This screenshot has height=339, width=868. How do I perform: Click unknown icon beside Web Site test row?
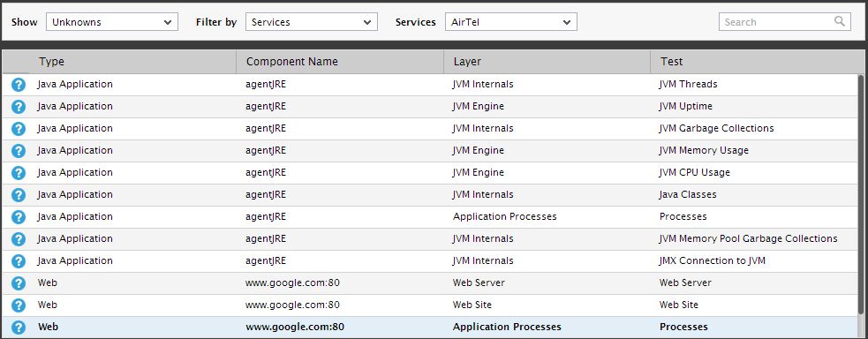point(19,305)
